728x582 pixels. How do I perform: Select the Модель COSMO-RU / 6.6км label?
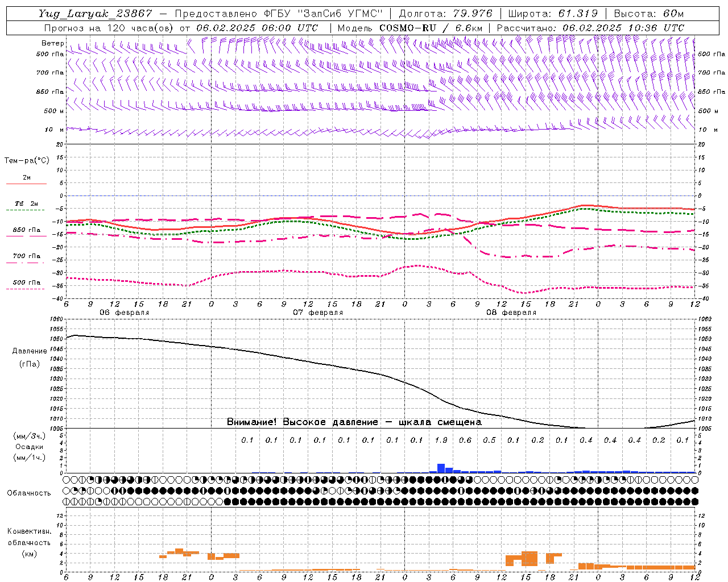click(x=410, y=28)
